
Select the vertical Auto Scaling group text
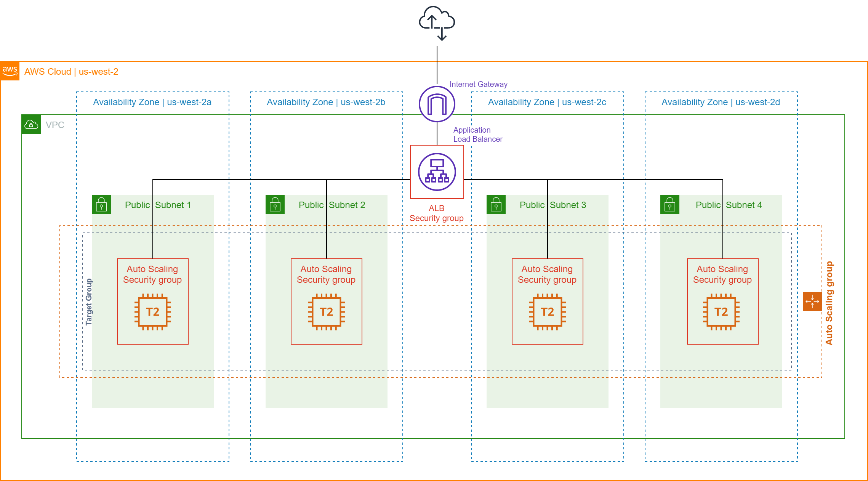click(829, 303)
